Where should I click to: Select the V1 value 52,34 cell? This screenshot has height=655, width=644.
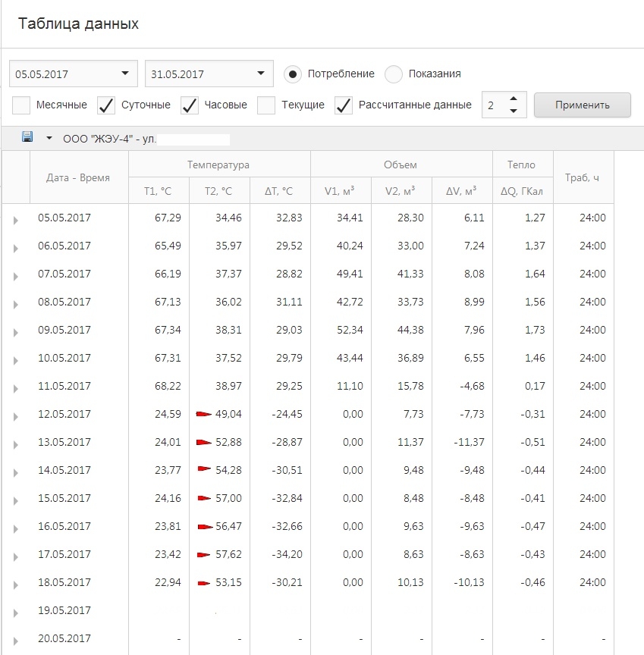340,330
